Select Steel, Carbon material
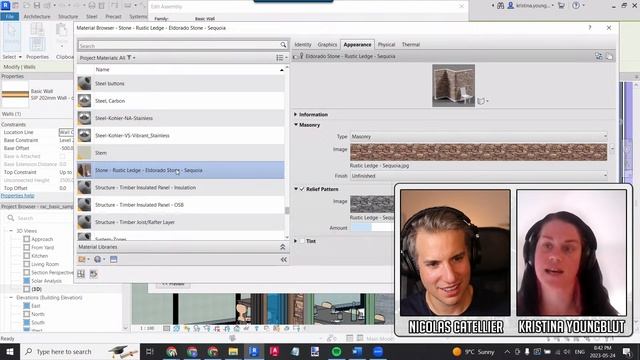640x360 pixels. 181,101
